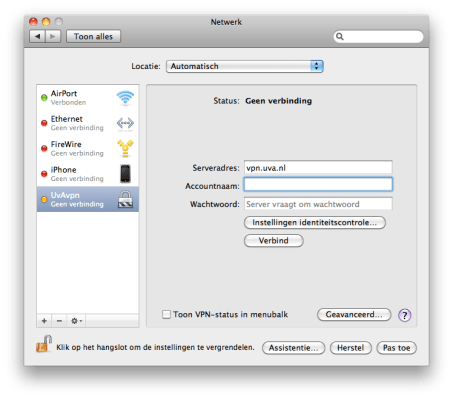Click the yellow UvAvpn status dot

tap(44, 199)
